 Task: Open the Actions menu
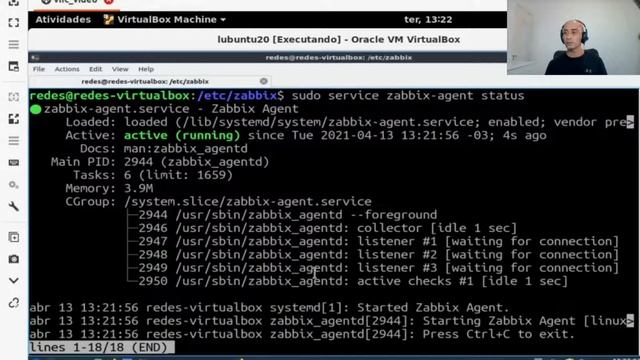click(x=67, y=69)
